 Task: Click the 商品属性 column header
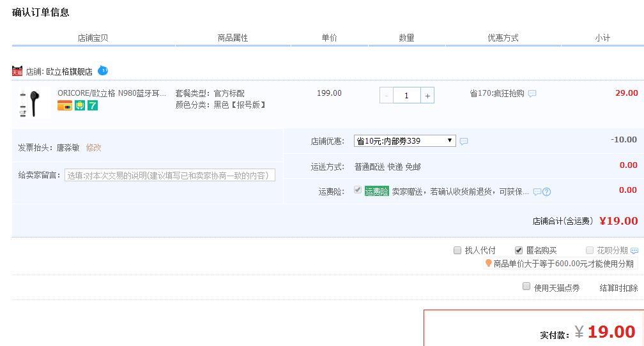pos(233,38)
